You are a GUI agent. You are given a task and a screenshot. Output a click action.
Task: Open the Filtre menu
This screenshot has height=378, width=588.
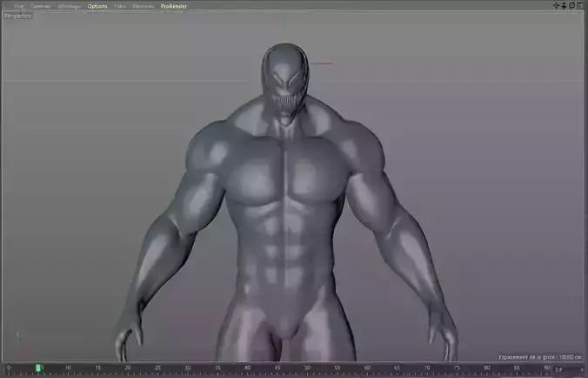[120, 6]
